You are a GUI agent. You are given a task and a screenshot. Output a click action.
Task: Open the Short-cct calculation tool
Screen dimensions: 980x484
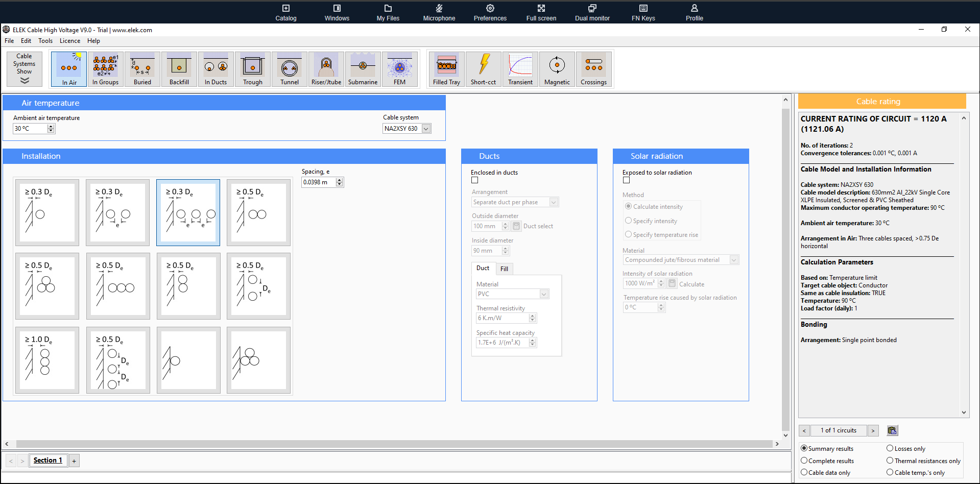(484, 69)
